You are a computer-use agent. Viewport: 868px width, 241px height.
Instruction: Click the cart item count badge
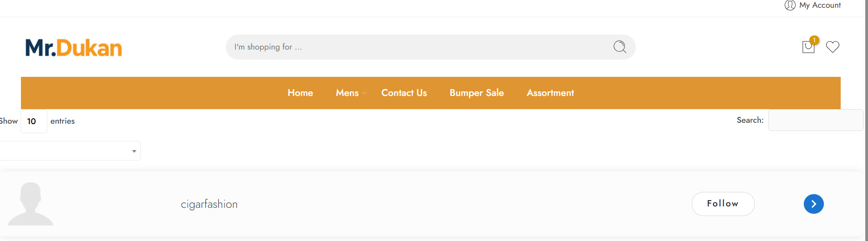(814, 40)
